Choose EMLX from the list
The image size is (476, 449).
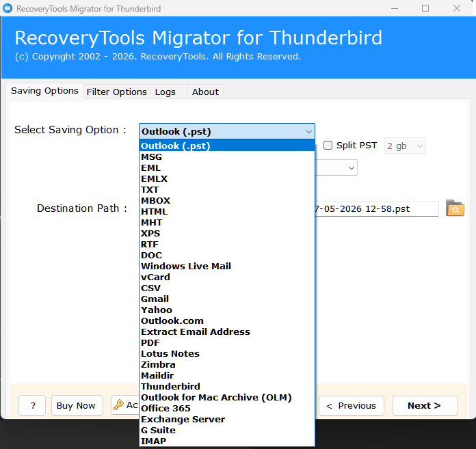click(227, 178)
